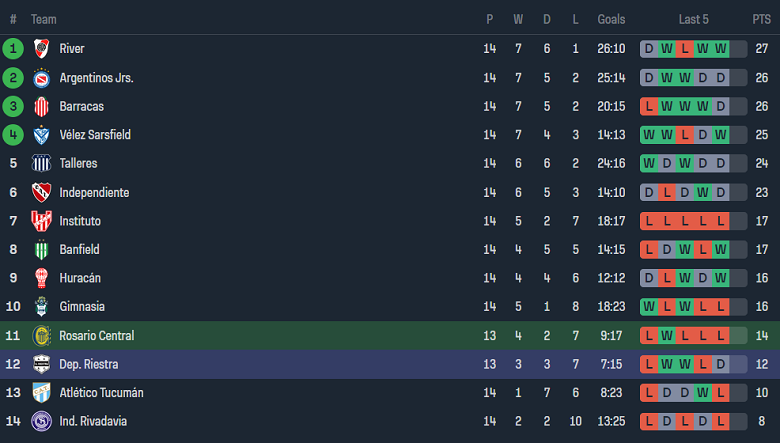
Task: Click the River club crest icon
Action: [x=41, y=49]
